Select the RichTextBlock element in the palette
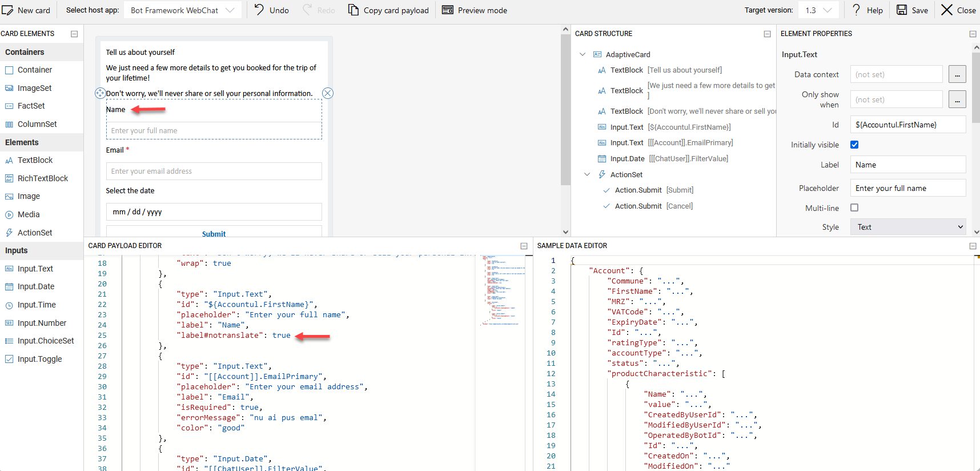The width and height of the screenshot is (980, 471). point(42,178)
